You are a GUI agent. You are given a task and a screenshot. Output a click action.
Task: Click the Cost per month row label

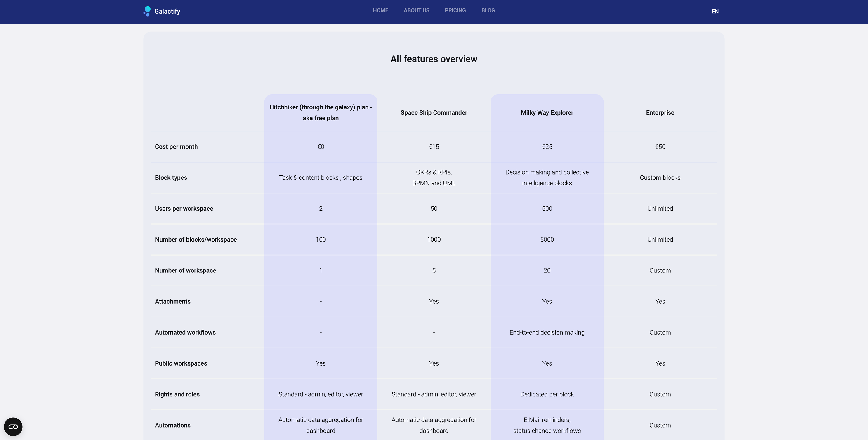176,147
